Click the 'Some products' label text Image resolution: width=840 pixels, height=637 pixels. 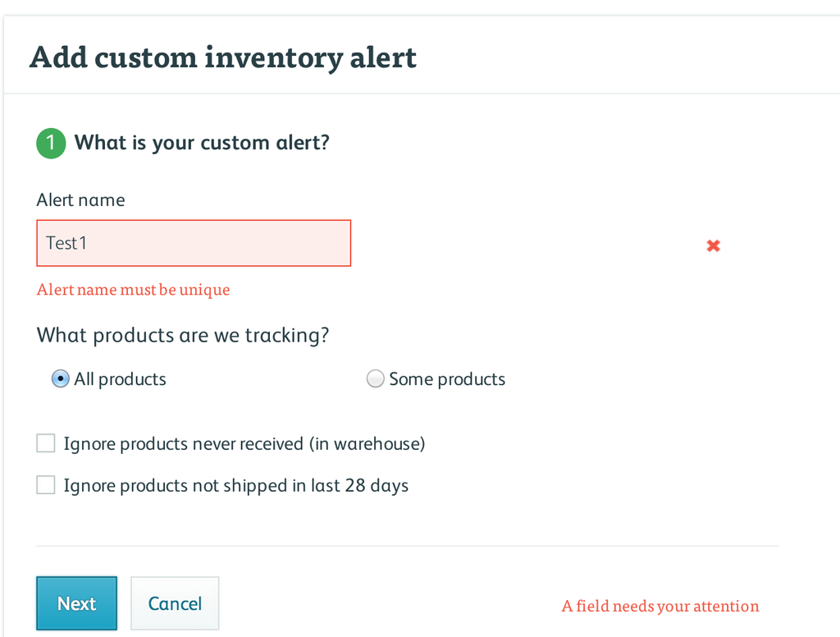447,379
